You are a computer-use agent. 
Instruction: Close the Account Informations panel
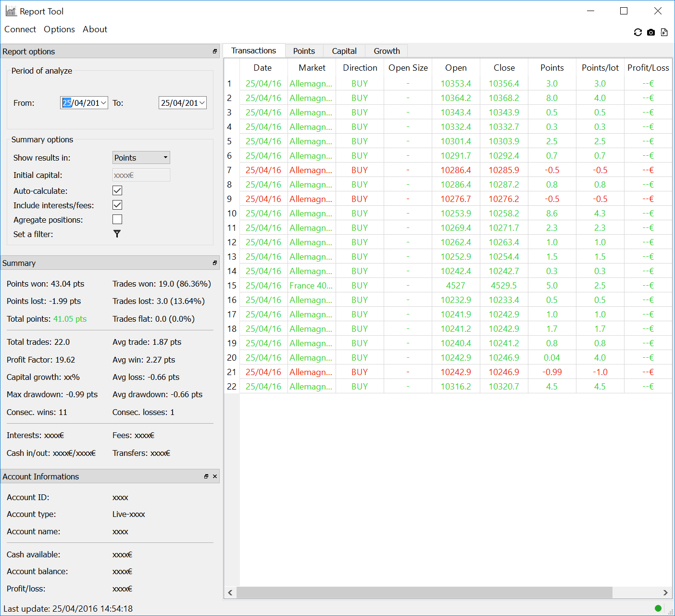215,477
